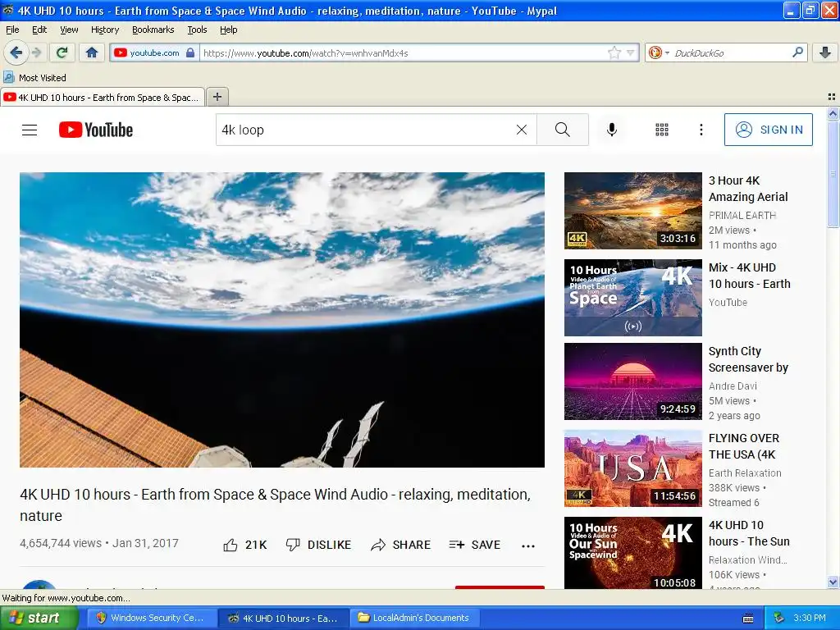Click the YouTube logo
Image resolution: width=840 pixels, height=630 pixels.
96,130
